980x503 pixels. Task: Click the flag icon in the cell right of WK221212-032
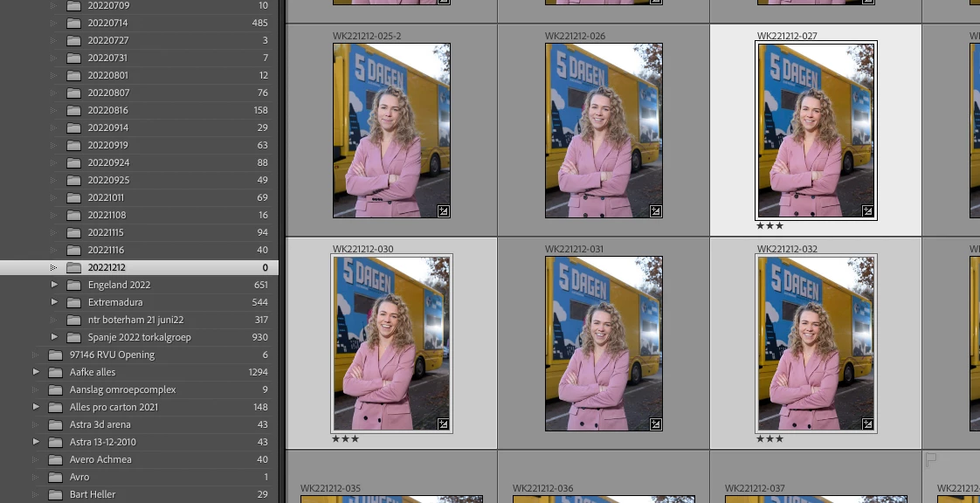click(x=930, y=460)
